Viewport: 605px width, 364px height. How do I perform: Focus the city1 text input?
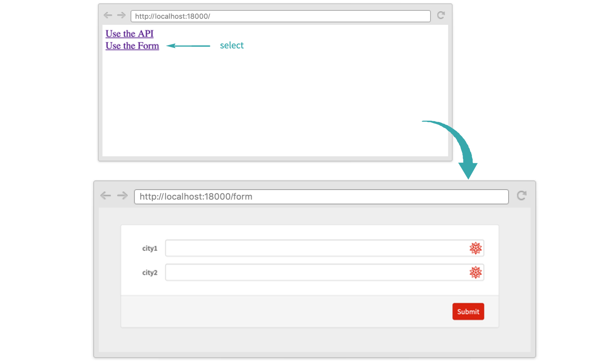(316, 248)
